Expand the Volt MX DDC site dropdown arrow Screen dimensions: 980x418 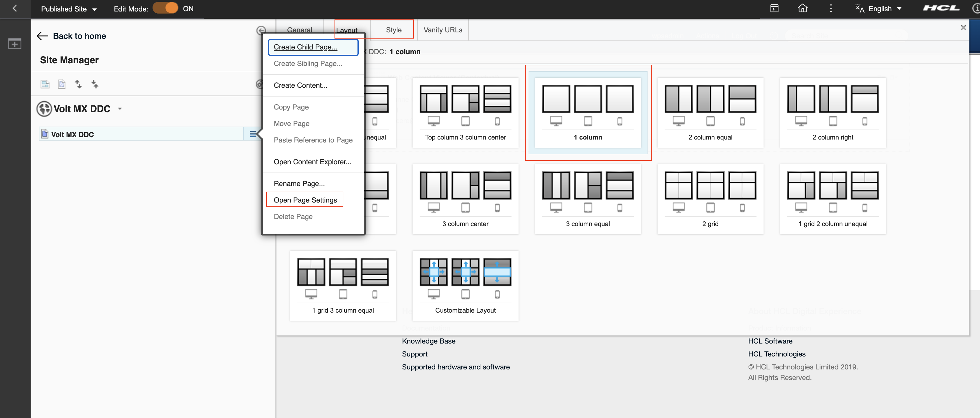[x=120, y=109]
